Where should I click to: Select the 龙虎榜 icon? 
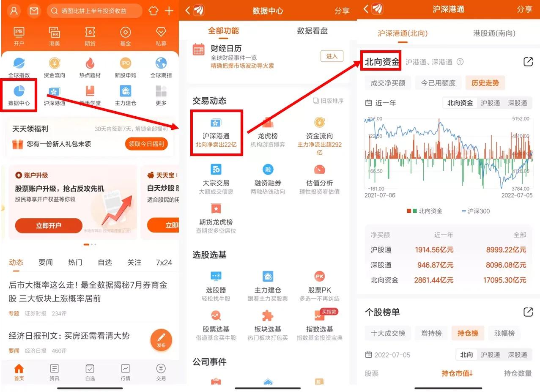[x=268, y=131]
